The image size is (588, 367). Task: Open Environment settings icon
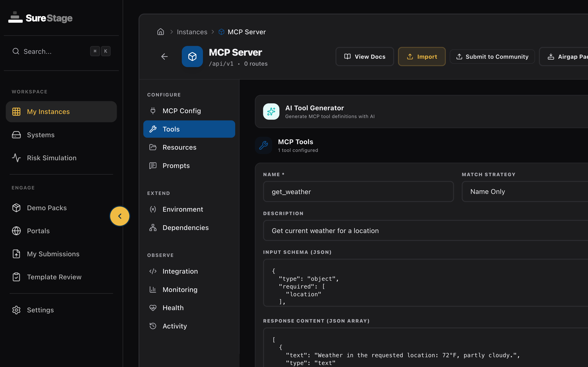(153, 209)
